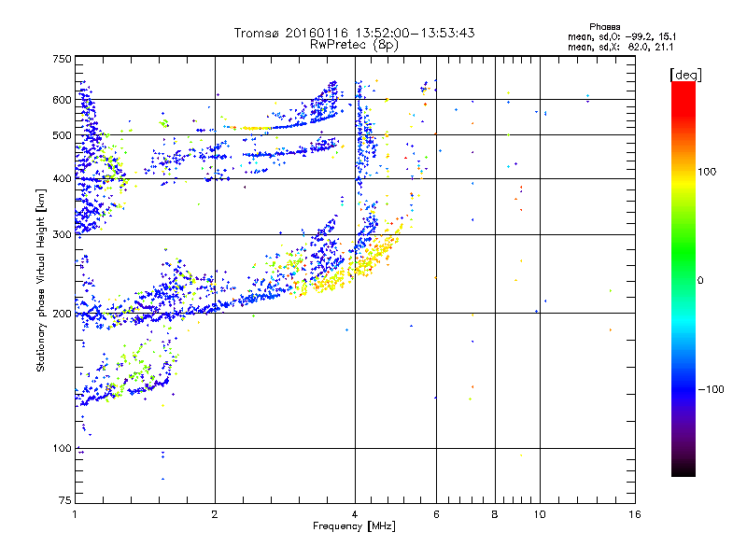
Task: Click the y-axis label '200'
Action: click(x=62, y=314)
